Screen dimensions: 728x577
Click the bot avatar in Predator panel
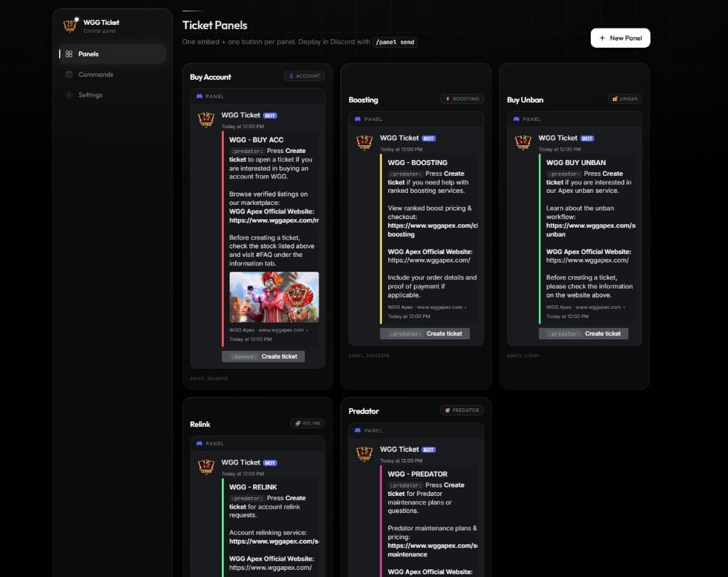click(365, 453)
